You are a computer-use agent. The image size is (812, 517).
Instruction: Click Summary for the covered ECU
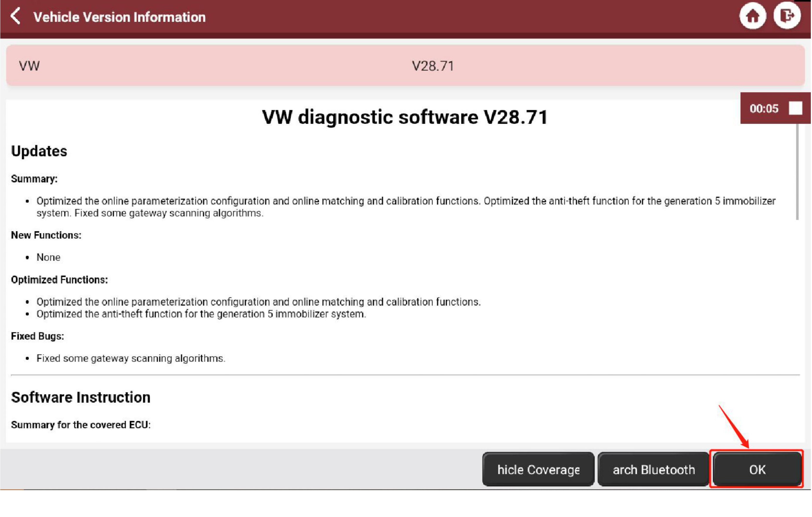[x=81, y=425]
